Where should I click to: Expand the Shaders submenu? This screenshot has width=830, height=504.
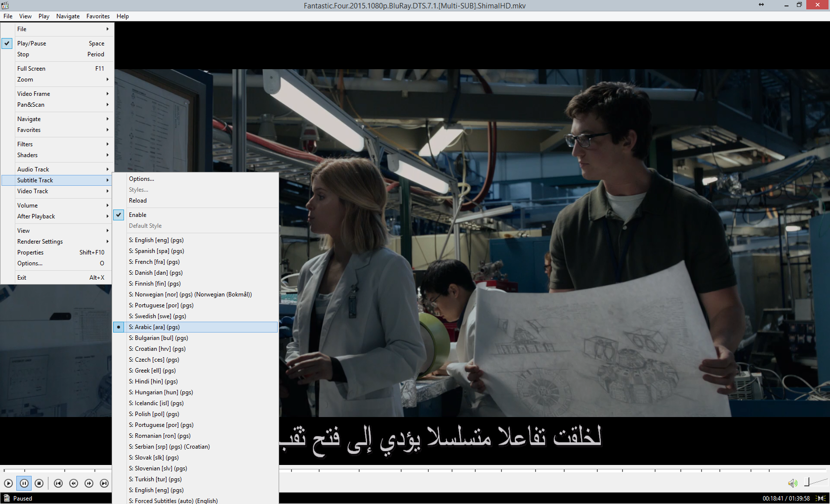[x=57, y=155]
